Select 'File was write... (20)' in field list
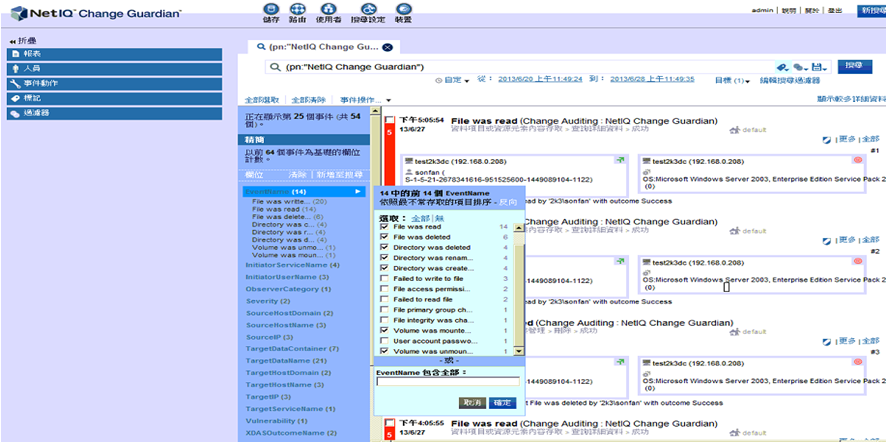This screenshot has width=896, height=445. [x=289, y=202]
